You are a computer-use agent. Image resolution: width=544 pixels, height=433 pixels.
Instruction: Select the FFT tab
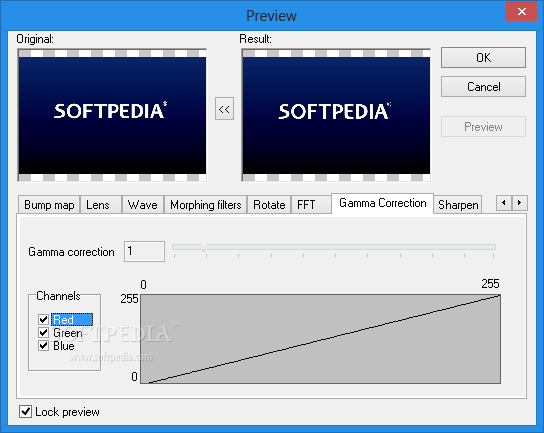311,205
